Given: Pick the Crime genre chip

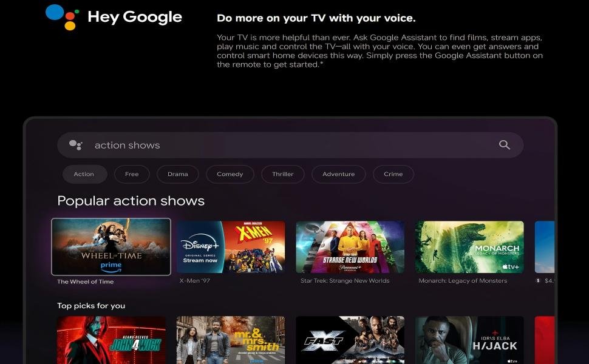Looking at the screenshot, I should (x=393, y=174).
